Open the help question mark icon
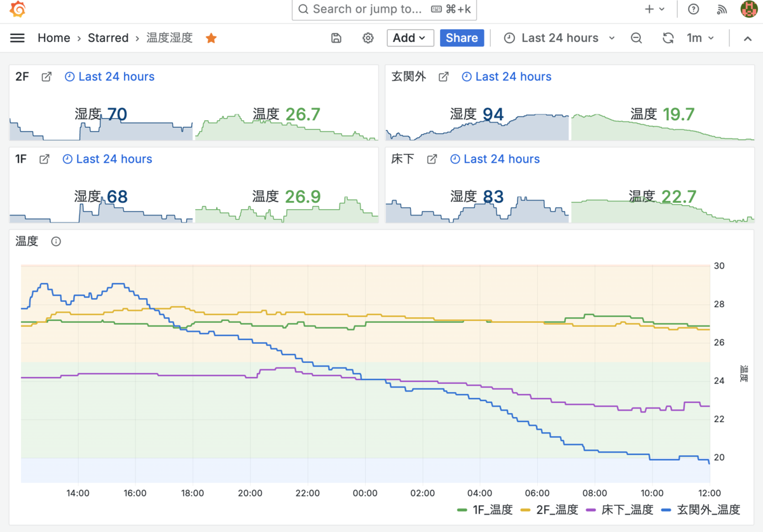This screenshot has width=763, height=532. click(694, 10)
